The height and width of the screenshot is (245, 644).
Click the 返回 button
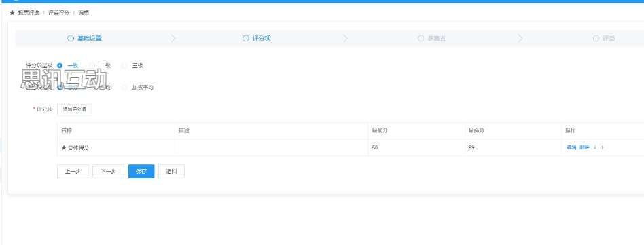coord(171,172)
